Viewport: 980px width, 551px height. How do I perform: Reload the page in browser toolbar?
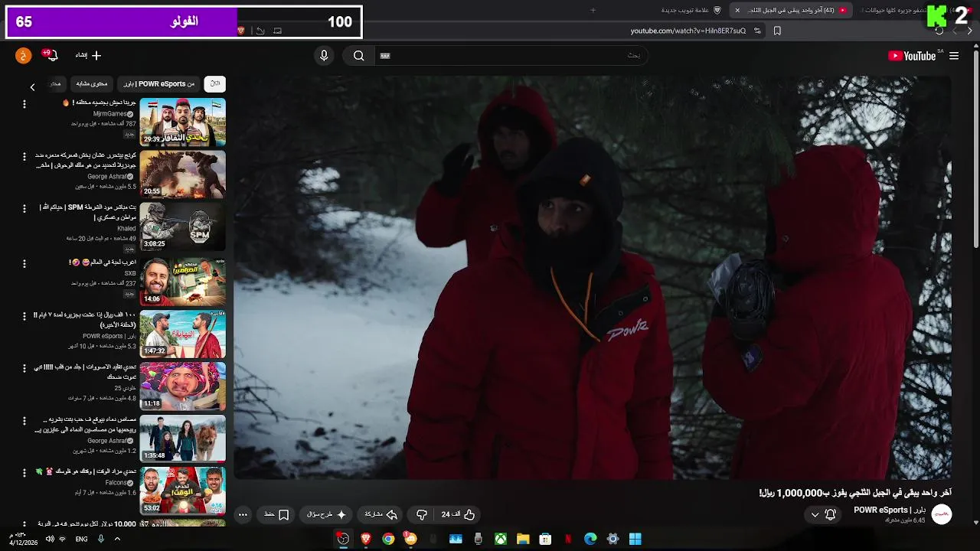coord(939,31)
